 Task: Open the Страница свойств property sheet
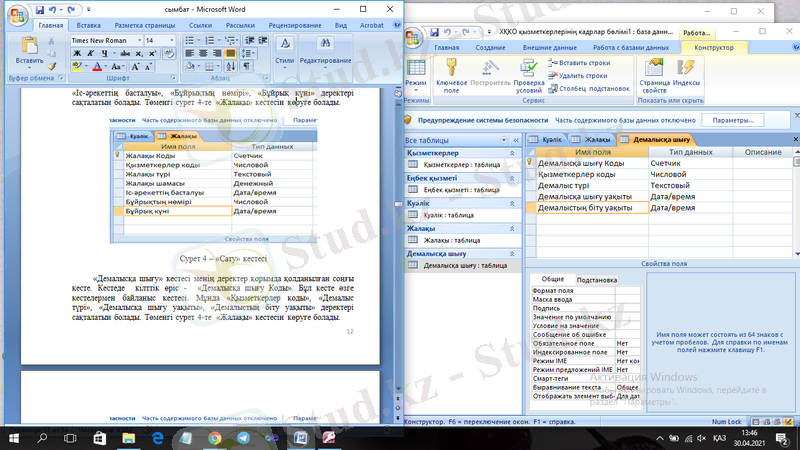click(655, 70)
